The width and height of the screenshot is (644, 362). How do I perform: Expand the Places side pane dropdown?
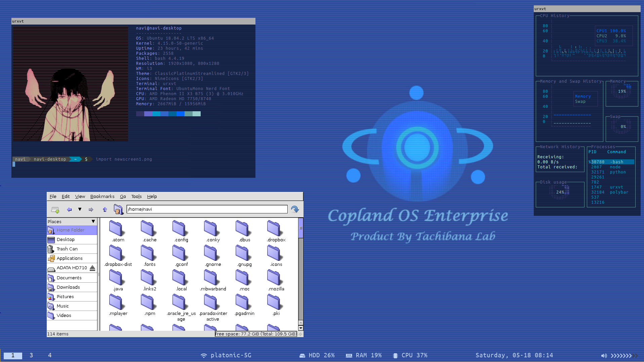click(93, 222)
